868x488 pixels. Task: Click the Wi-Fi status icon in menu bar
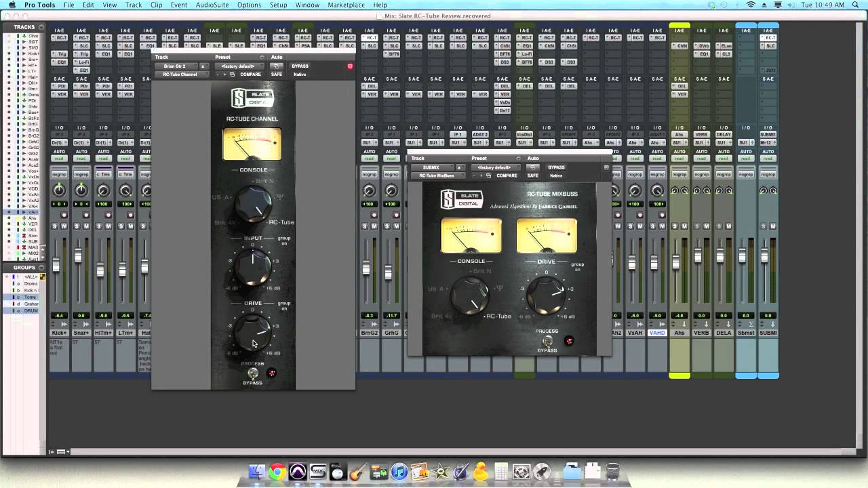(x=751, y=5)
